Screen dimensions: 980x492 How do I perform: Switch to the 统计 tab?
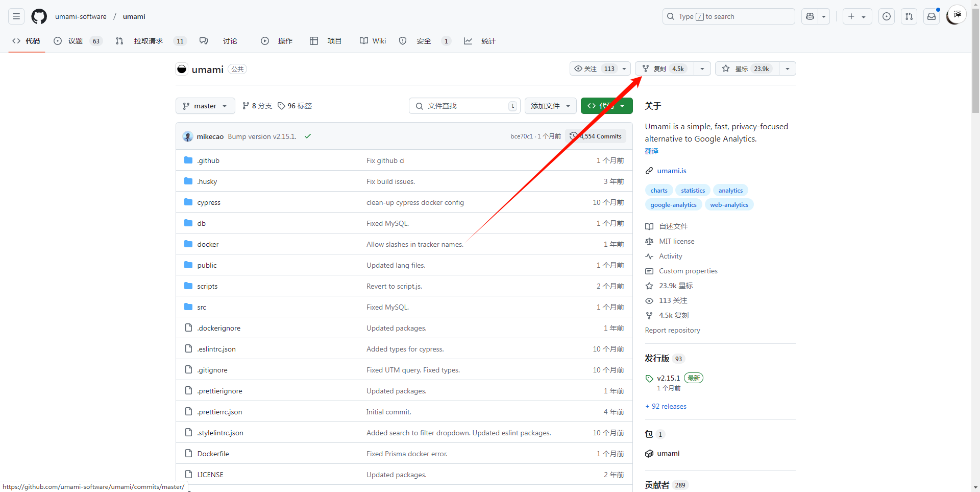480,41
